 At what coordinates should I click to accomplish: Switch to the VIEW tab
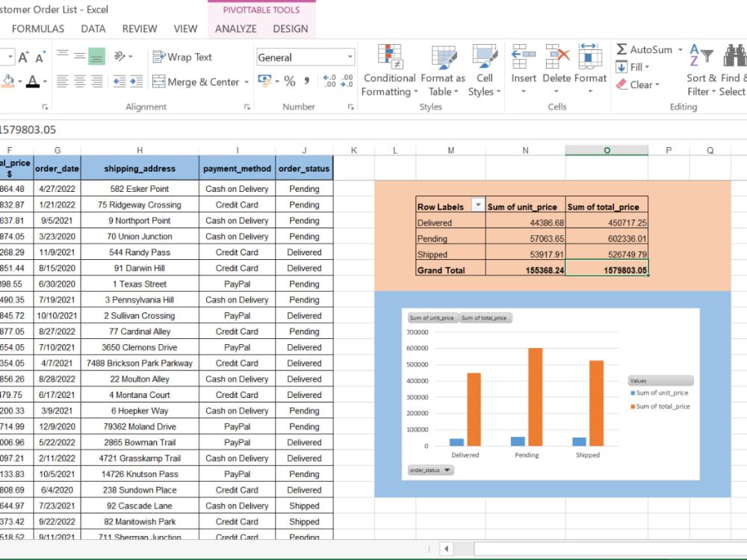click(x=185, y=29)
